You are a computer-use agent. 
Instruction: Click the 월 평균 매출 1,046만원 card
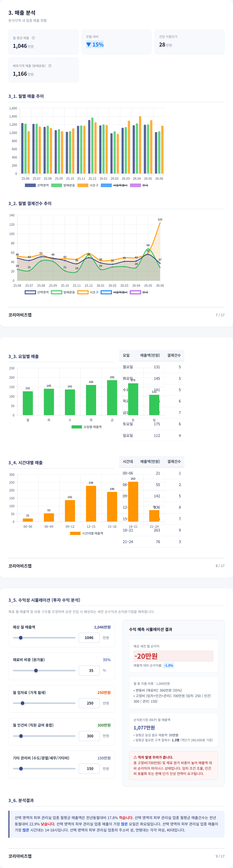[x=43, y=42]
